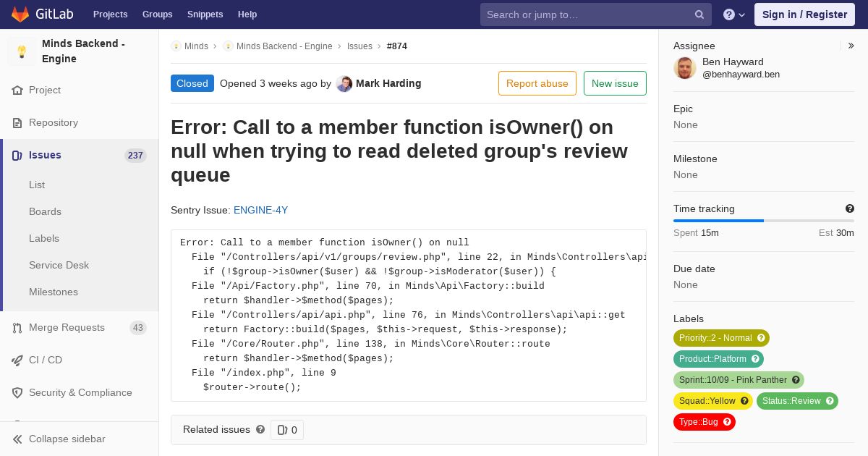Click the related issues count icon
868x456 pixels.
point(283,430)
